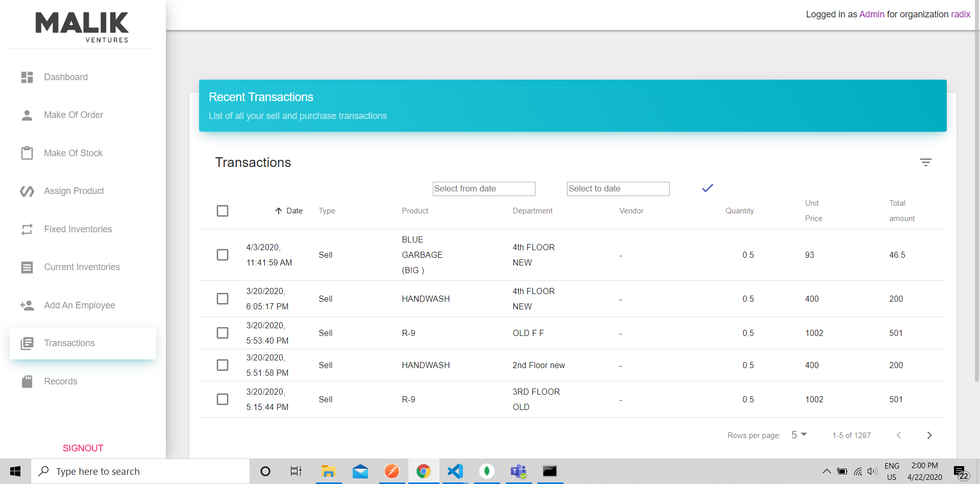Click the Quantity column header
Screen dimensions: 980x484
(x=740, y=211)
